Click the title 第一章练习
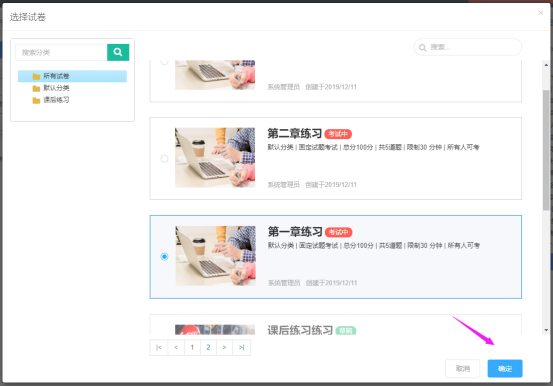Image resolution: width=553 pixels, height=387 pixels. (x=295, y=232)
